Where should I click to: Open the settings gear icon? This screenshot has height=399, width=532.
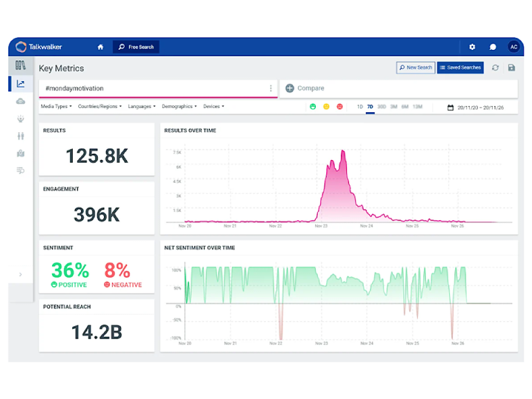tap(472, 47)
